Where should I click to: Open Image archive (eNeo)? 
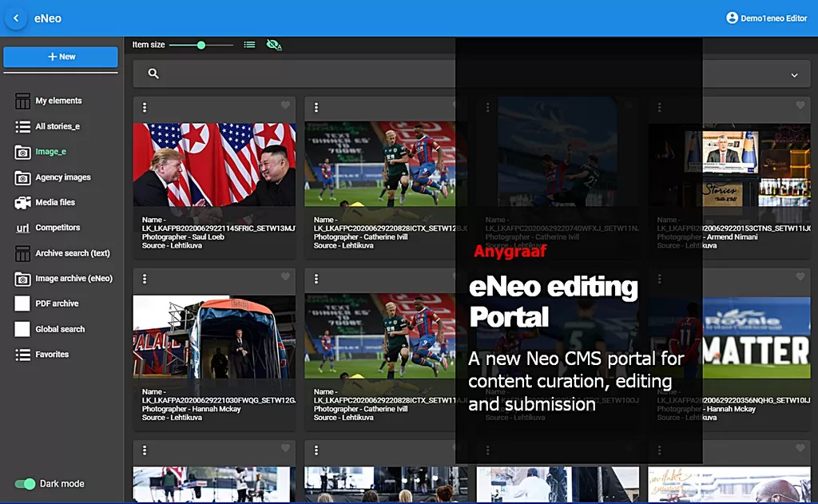(73, 279)
